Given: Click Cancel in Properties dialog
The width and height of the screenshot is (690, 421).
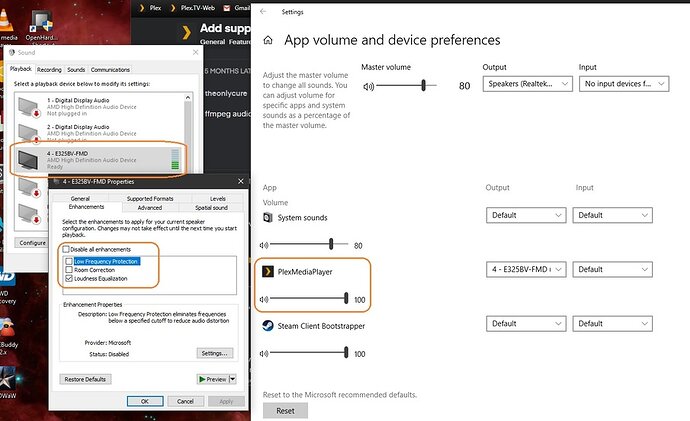Looking at the screenshot, I should (185, 401).
